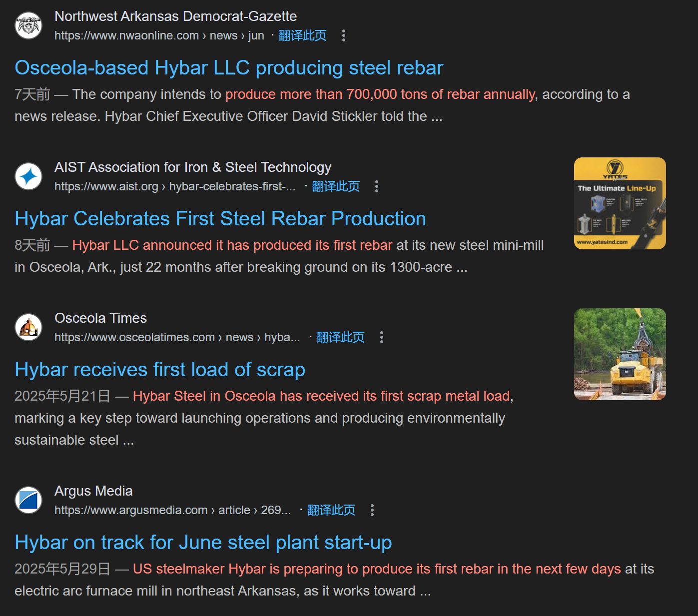Screen dimensions: 698x616
Task: Click 'US steelmaker Hybar is preparing to produce' snippet
Action: [377, 569]
